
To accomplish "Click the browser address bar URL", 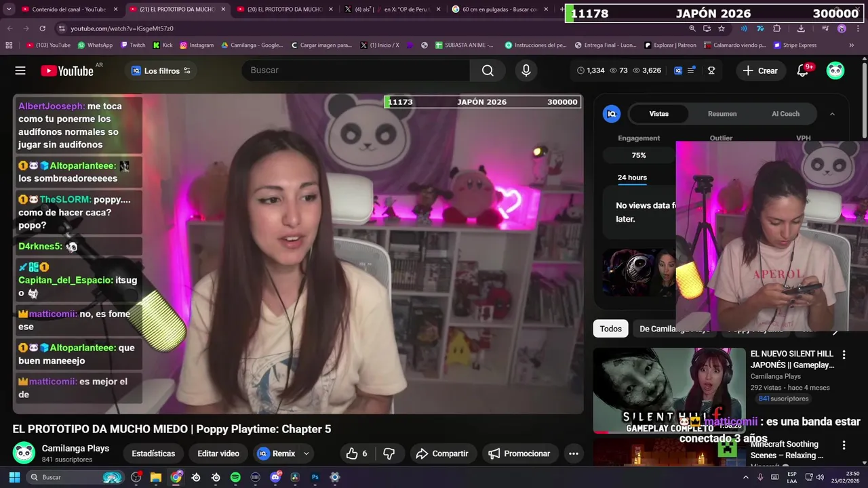I will point(122,28).
